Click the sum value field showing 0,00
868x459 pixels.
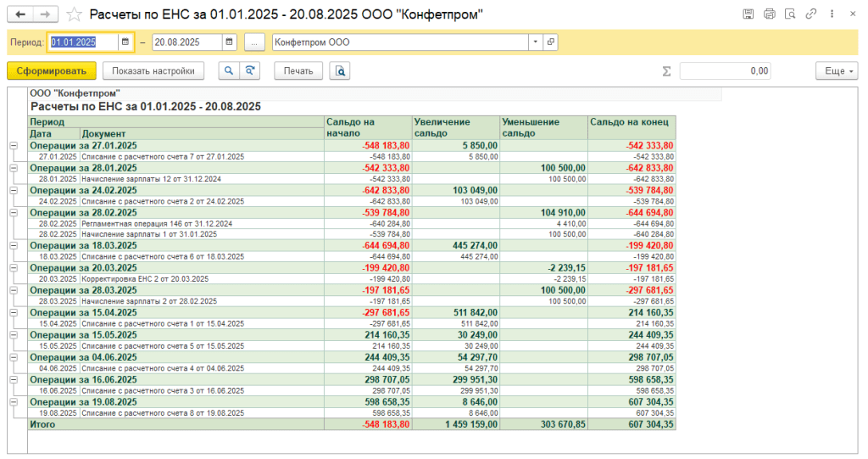coord(725,71)
